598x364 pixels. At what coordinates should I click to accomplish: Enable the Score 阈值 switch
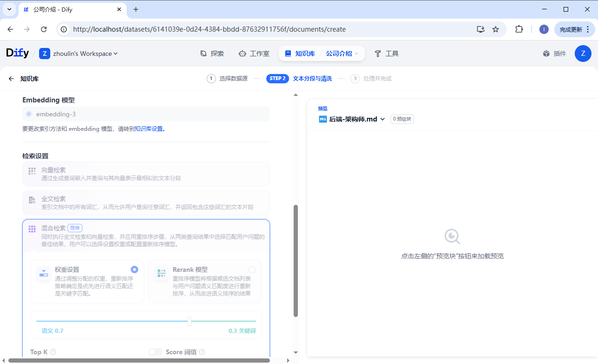click(x=155, y=352)
